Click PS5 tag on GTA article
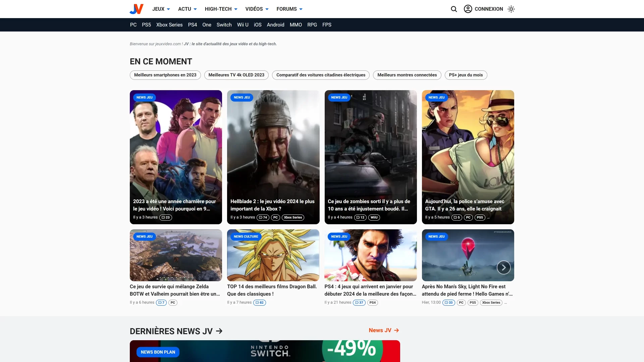Image resolution: width=644 pixels, height=362 pixels. coord(480,218)
